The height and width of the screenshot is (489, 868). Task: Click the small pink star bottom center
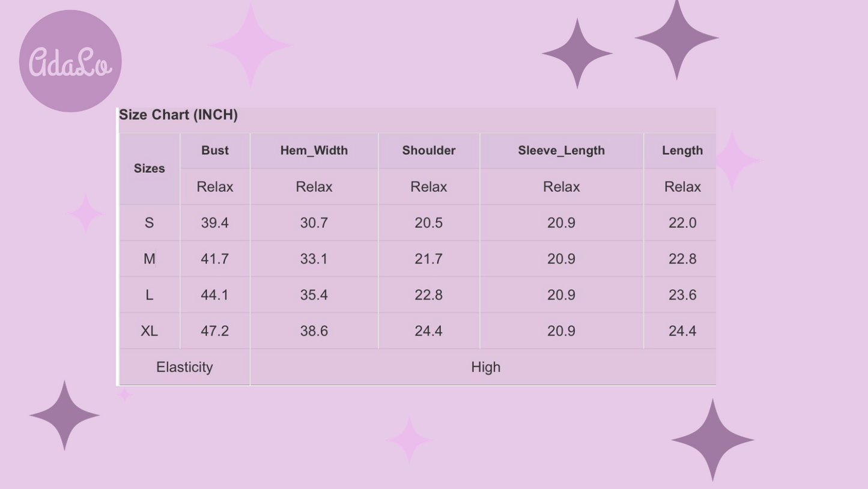[409, 440]
